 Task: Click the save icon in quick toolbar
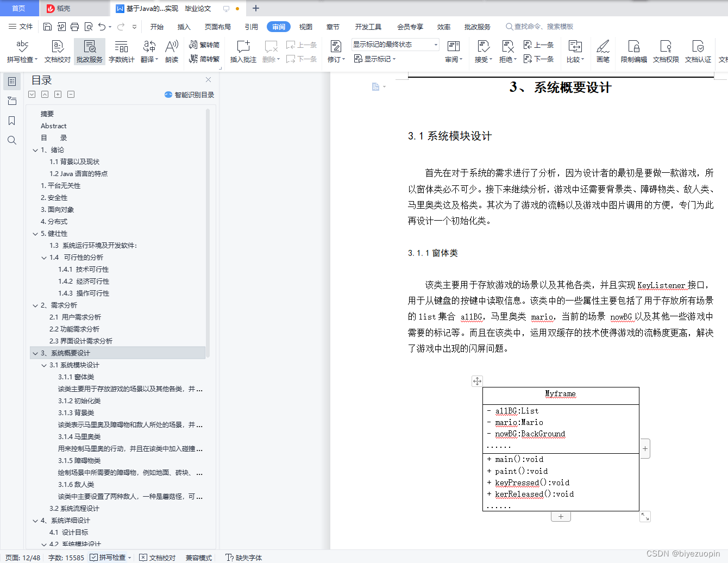pyautogui.click(x=47, y=27)
